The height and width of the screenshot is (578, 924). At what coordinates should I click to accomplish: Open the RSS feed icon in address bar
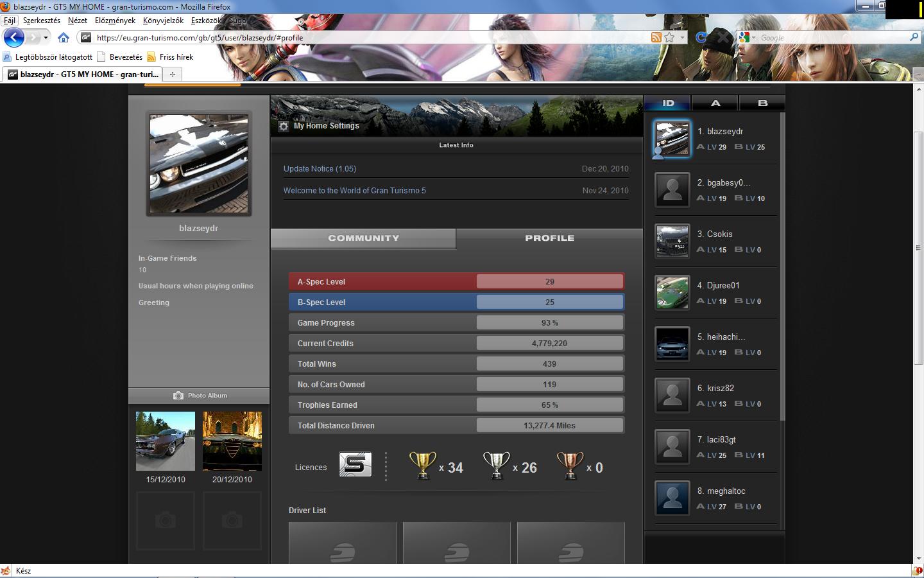point(656,37)
